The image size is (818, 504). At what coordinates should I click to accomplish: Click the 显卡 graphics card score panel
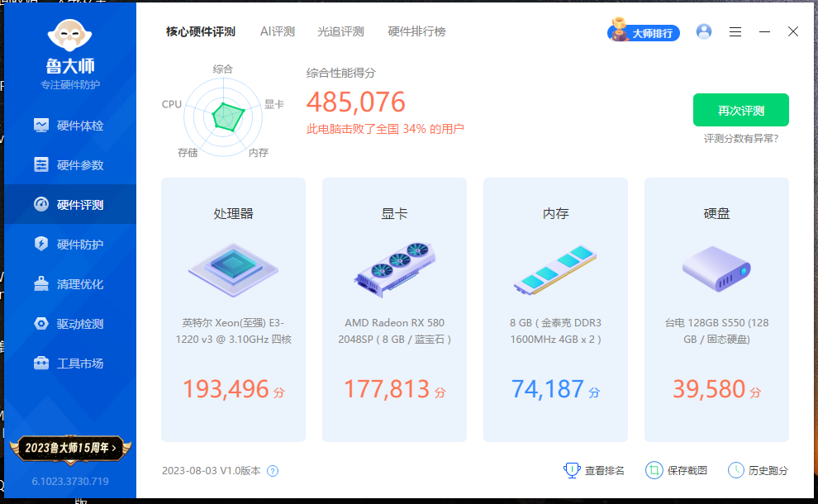tap(394, 310)
